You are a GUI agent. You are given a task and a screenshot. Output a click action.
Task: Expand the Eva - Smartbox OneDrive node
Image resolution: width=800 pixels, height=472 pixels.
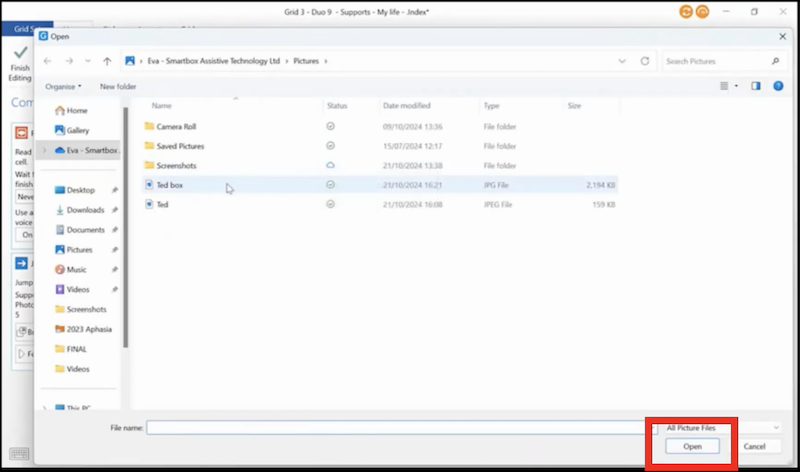tap(43, 151)
